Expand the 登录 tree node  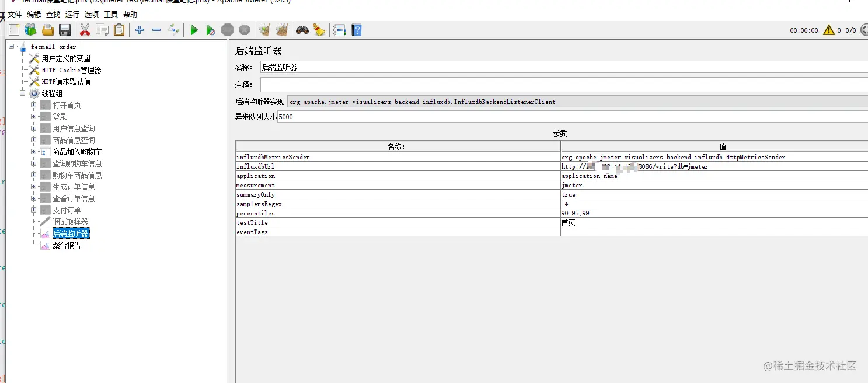click(34, 117)
